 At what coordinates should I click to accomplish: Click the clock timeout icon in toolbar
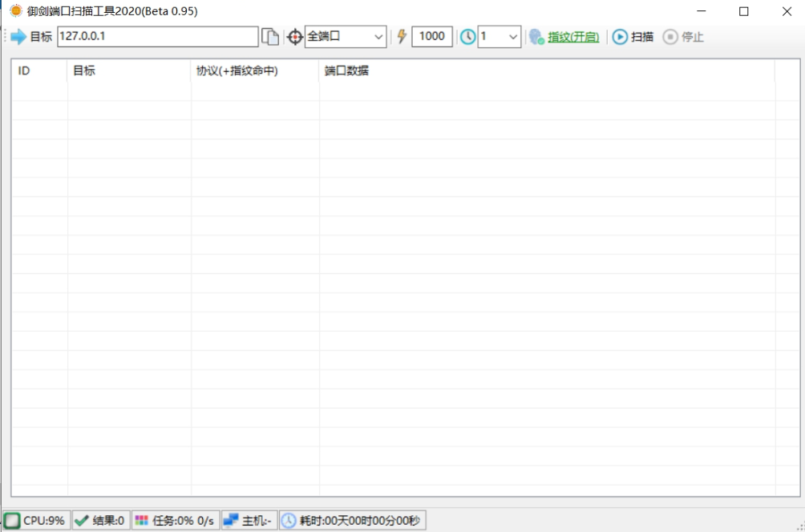click(467, 37)
